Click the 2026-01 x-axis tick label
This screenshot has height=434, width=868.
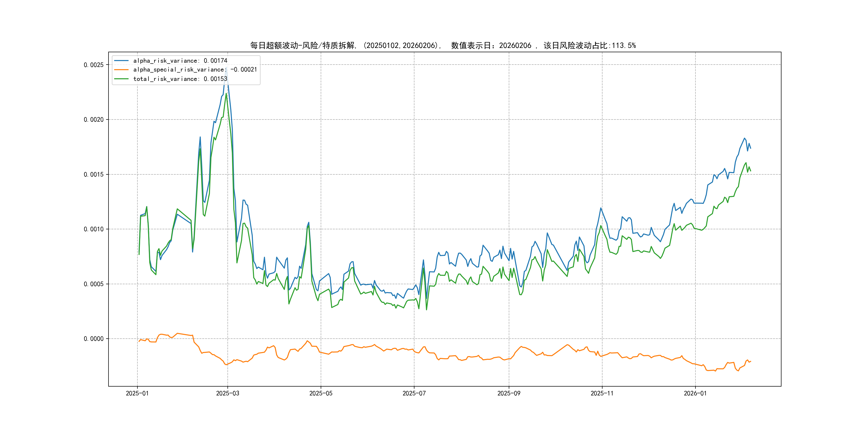tap(695, 393)
